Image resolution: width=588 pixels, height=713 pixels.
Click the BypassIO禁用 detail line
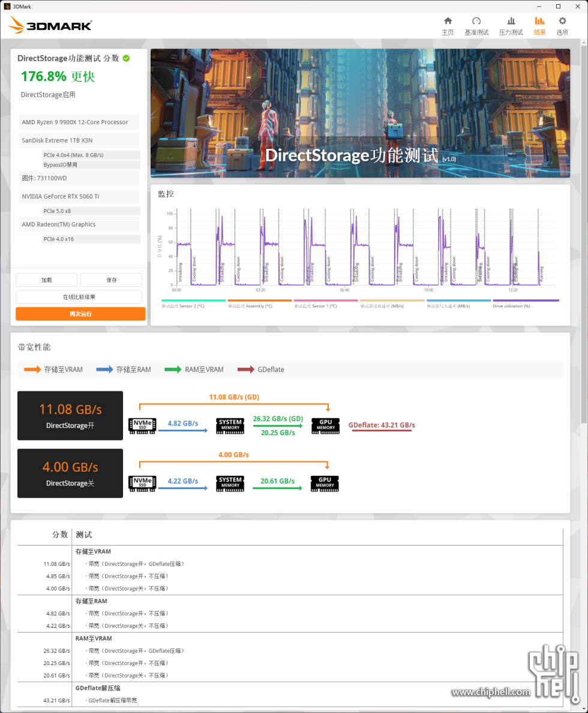91,164
